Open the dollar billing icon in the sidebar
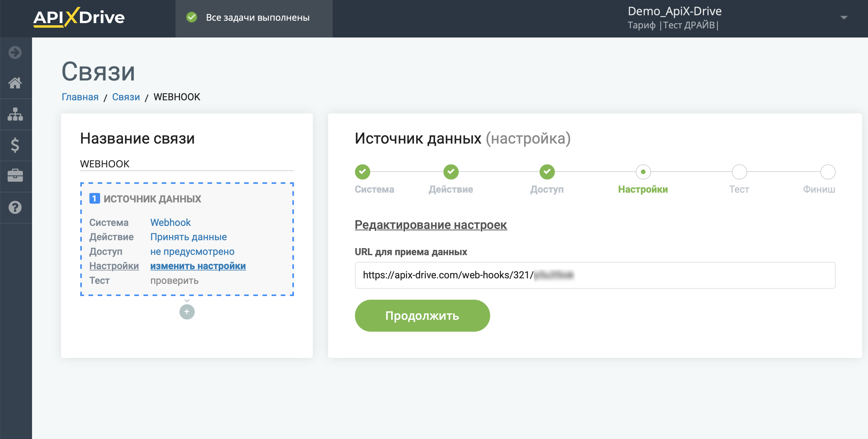 pyautogui.click(x=15, y=145)
